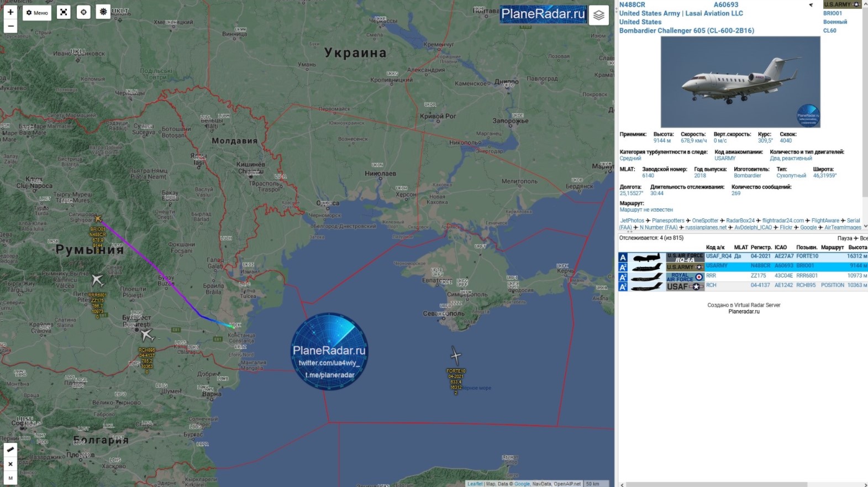
Task: Switch measurement units with M button
Action: pos(10,478)
